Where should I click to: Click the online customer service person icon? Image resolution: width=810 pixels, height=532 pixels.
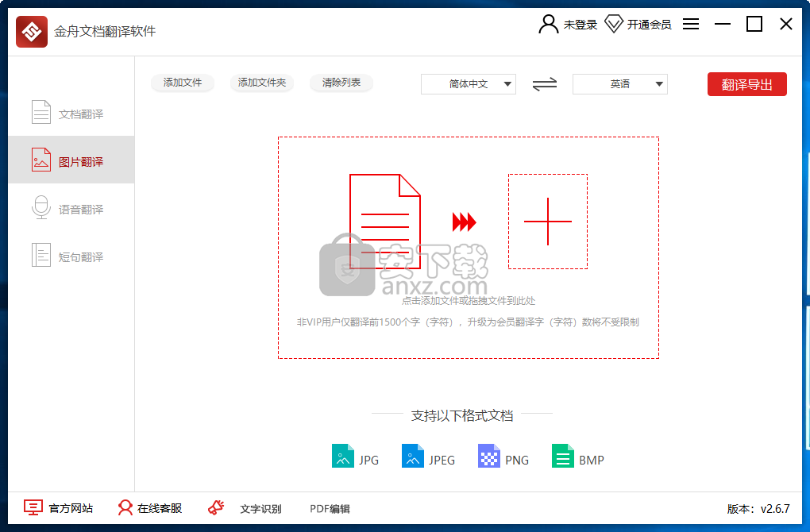coord(125,507)
